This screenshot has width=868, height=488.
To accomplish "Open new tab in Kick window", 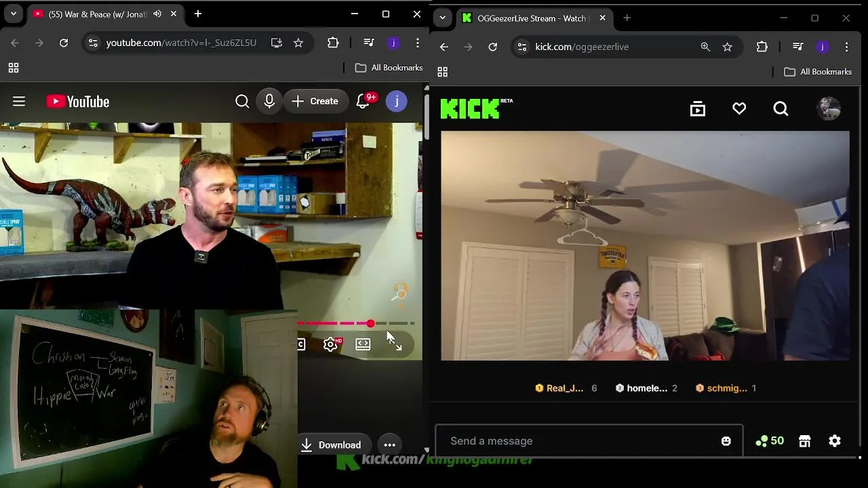I will pos(627,18).
